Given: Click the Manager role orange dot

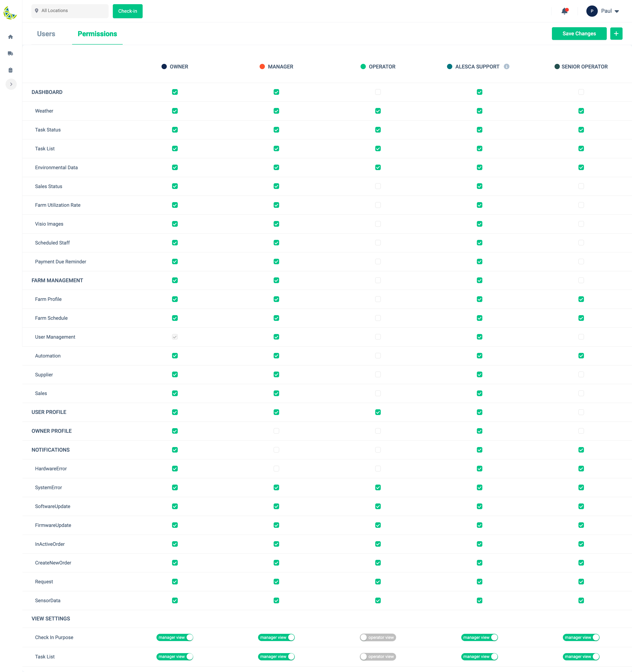Looking at the screenshot, I should pos(262,66).
